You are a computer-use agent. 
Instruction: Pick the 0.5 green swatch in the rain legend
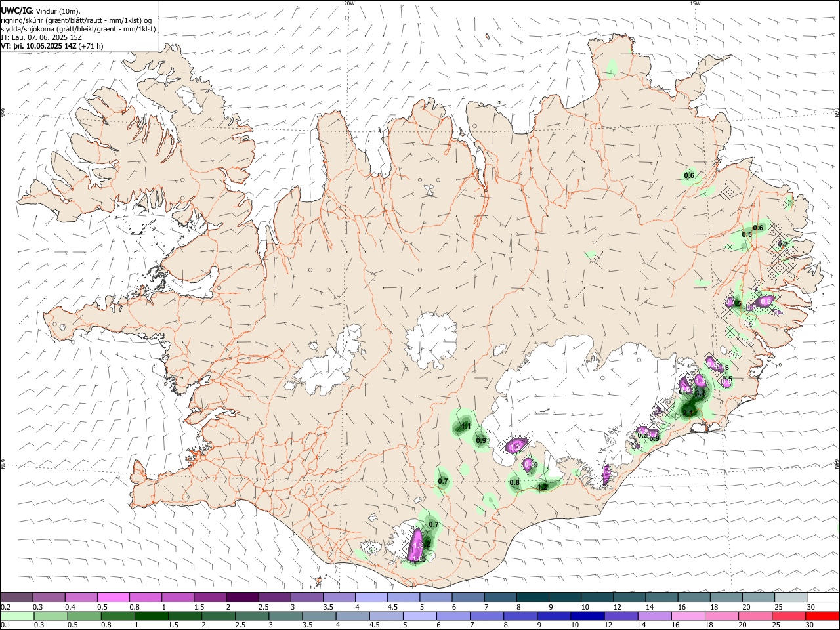pyautogui.click(x=85, y=616)
